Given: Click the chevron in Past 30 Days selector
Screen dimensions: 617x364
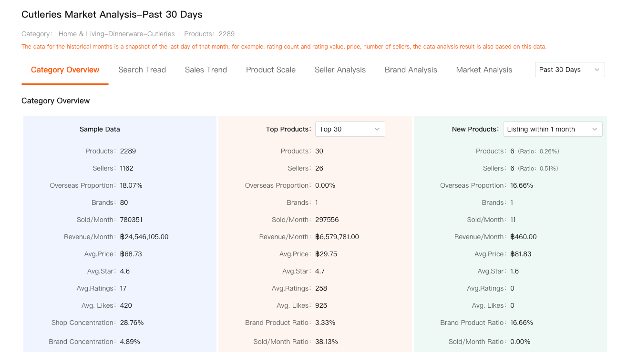Looking at the screenshot, I should pyautogui.click(x=596, y=70).
